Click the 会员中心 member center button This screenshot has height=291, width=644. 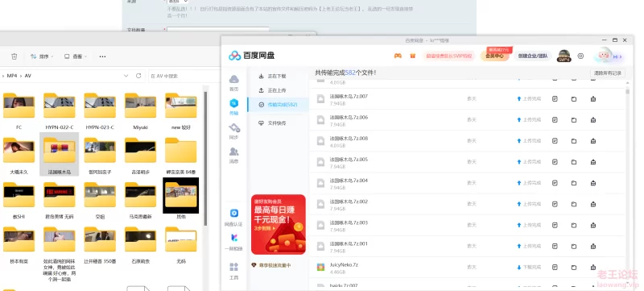(x=494, y=56)
